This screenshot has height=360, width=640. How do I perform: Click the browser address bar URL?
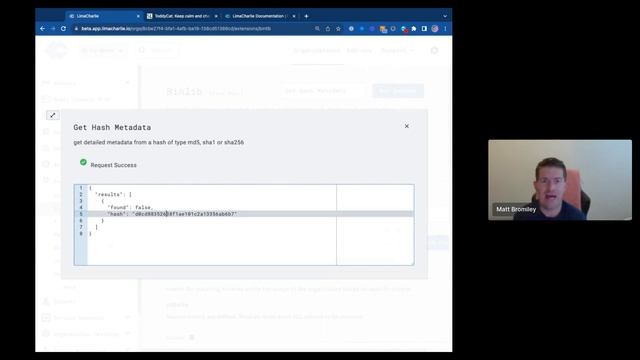point(176,29)
